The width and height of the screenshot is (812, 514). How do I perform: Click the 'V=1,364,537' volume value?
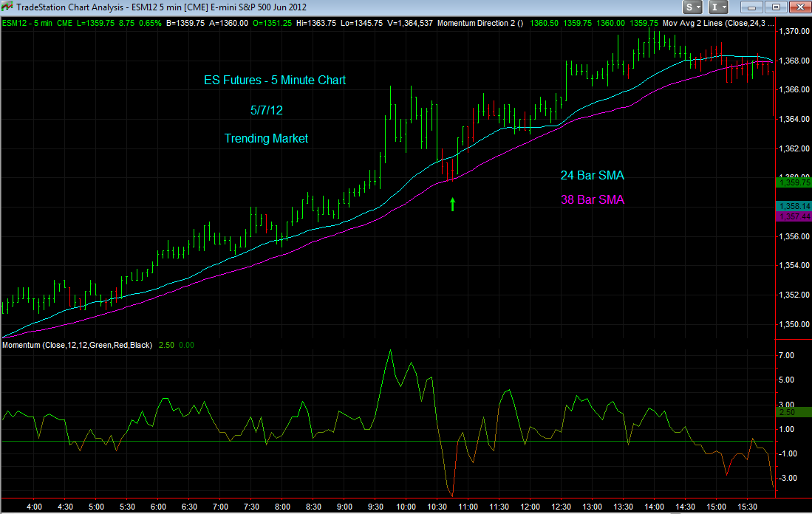point(409,23)
